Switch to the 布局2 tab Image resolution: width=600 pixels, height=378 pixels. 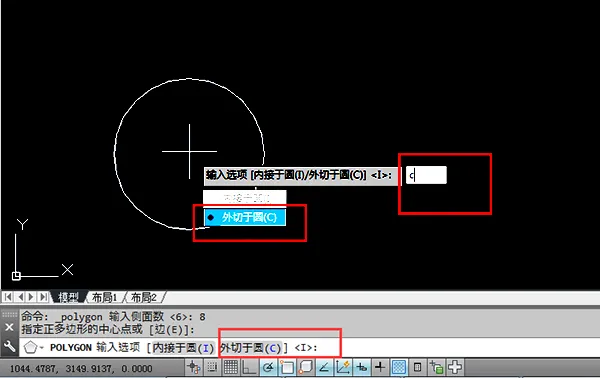pos(144,297)
